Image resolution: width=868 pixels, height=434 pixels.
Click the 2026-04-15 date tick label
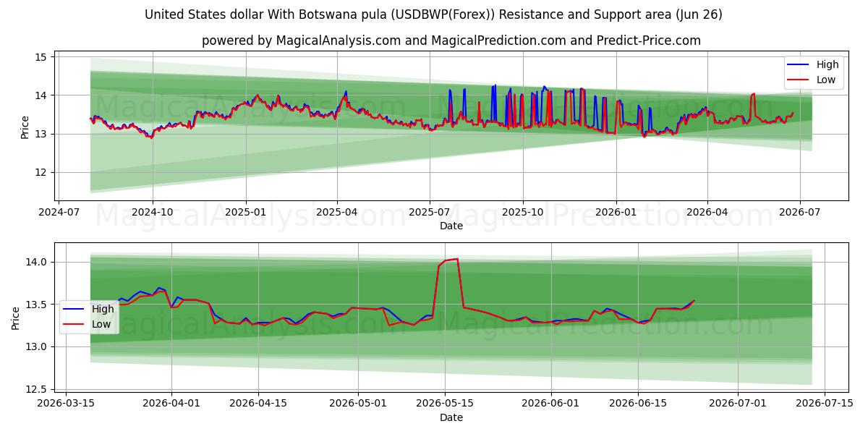(x=259, y=404)
